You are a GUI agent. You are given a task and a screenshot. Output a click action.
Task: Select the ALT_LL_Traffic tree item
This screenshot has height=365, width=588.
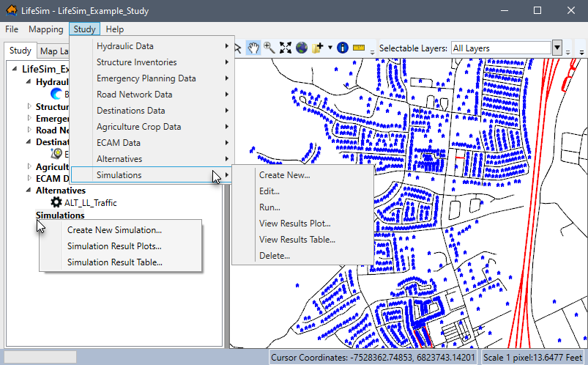click(x=90, y=203)
